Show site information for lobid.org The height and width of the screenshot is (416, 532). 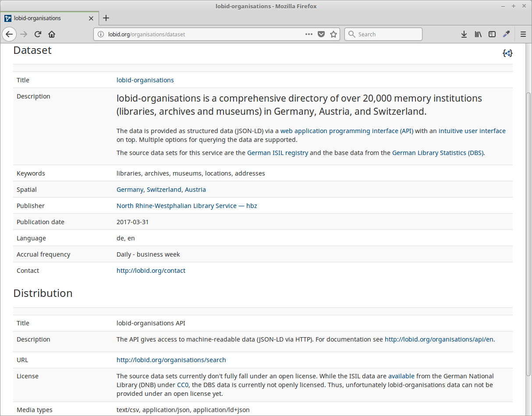click(101, 34)
